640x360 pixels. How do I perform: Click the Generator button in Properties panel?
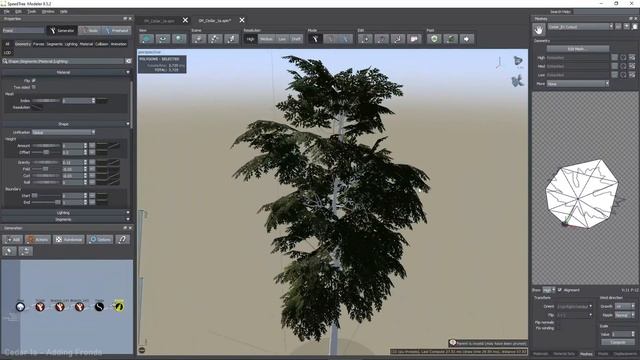pos(62,31)
